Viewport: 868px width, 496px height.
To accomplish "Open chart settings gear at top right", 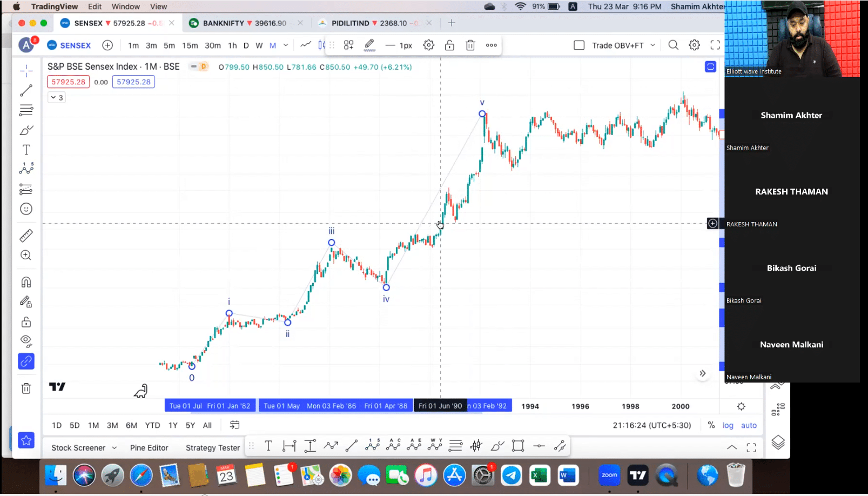I will coord(695,45).
